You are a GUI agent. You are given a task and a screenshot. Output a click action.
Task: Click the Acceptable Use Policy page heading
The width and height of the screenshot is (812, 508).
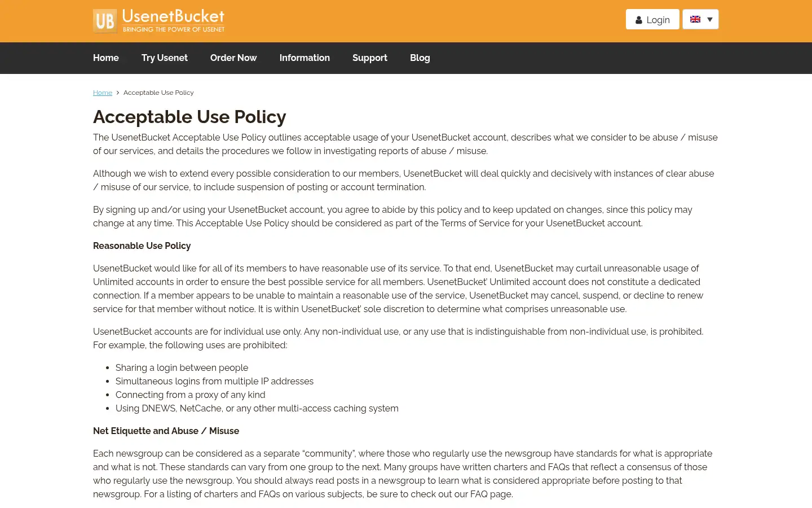tap(189, 117)
